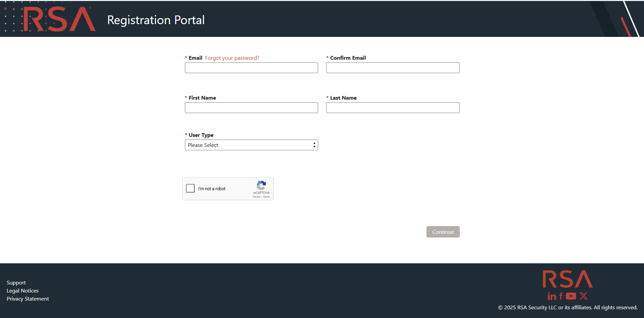Click the reCAPTCHA Terms link
The height and width of the screenshot is (318, 644).
tap(266, 197)
